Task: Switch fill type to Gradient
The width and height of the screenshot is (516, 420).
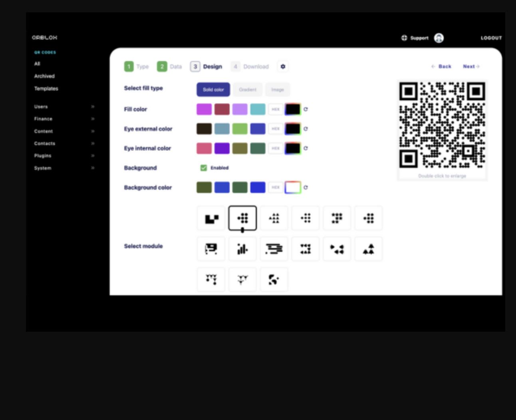Action: point(247,89)
